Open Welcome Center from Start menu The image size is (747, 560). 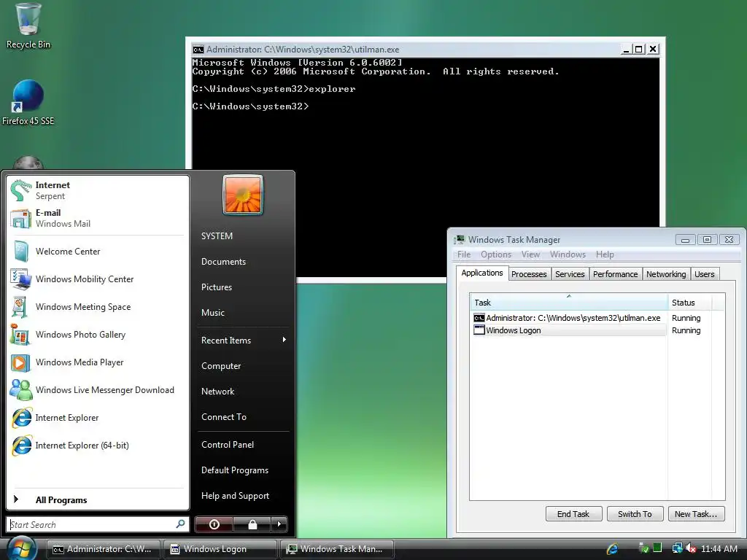(98, 252)
